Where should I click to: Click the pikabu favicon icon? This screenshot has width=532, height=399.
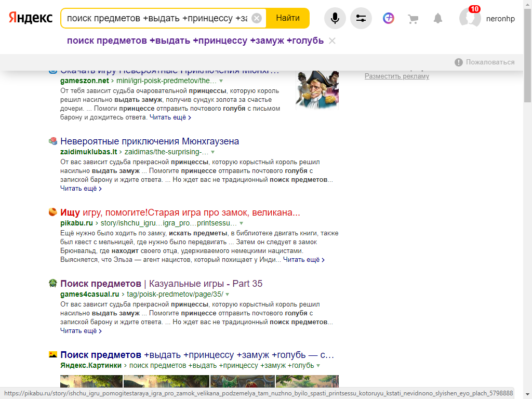pyautogui.click(x=52, y=212)
